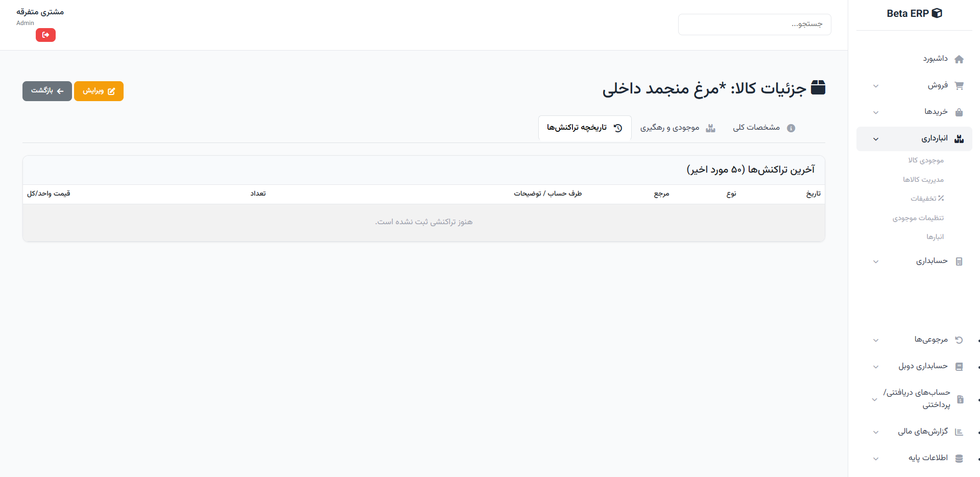Click the آخرین تراکنش‌ها card heading
980x477 pixels.
point(751,170)
